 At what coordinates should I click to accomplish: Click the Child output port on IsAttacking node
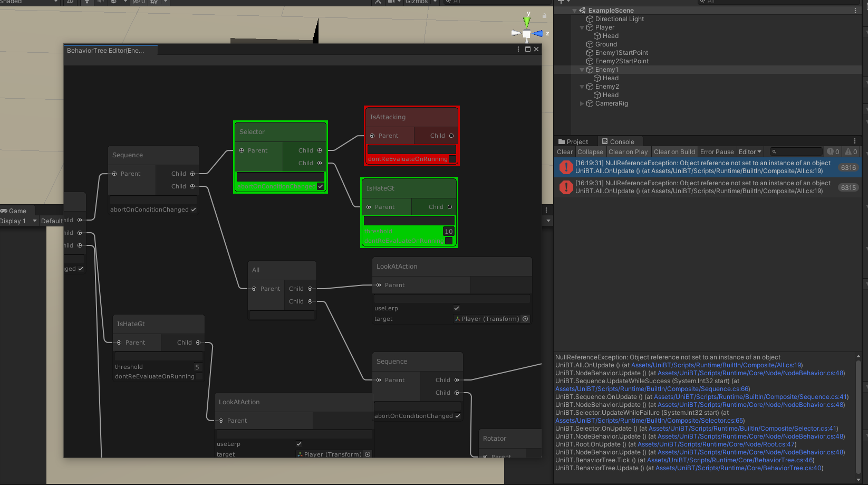451,136
